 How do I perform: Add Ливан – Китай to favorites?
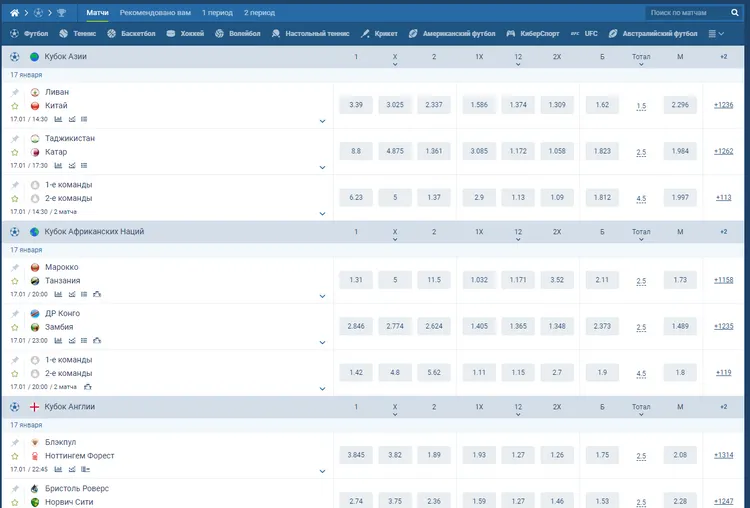pos(15,106)
